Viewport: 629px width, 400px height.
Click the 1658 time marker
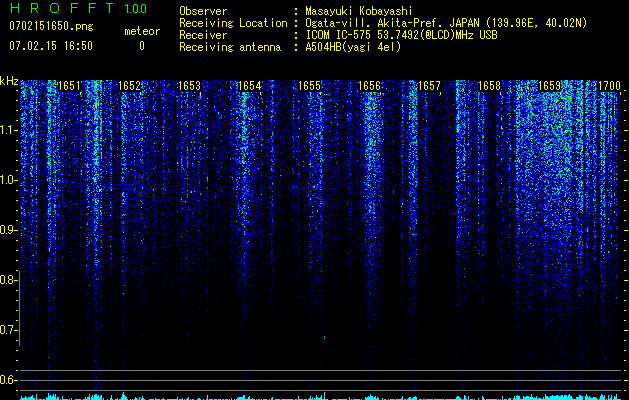click(489, 86)
